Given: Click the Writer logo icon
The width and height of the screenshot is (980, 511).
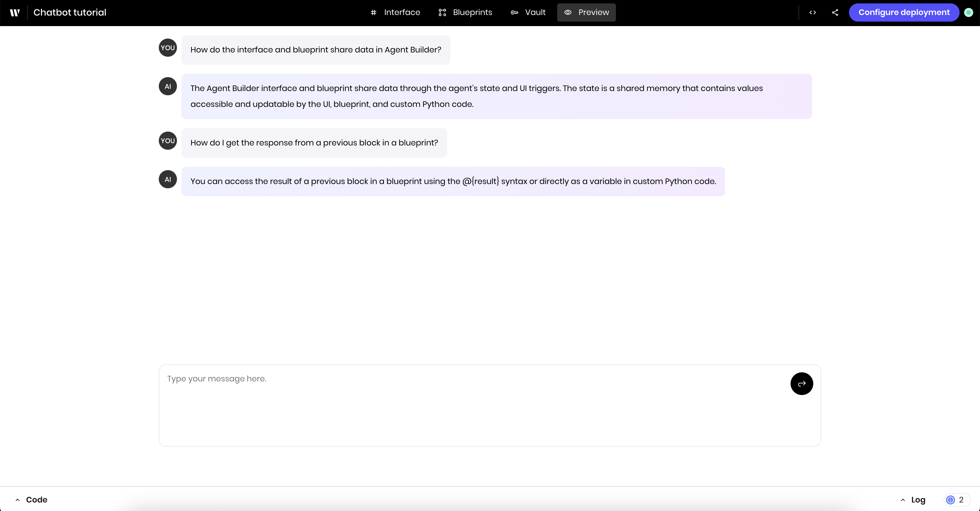Looking at the screenshot, I should [x=14, y=12].
